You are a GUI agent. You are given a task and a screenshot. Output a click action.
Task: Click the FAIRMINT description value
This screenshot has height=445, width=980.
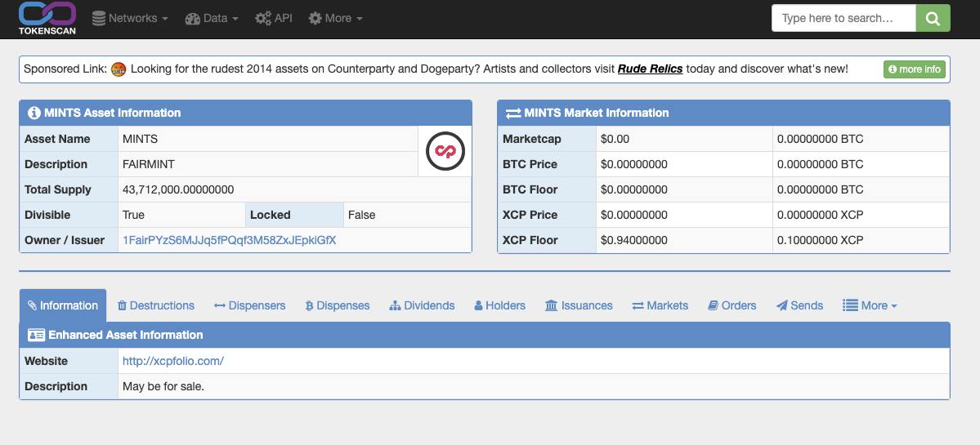[x=148, y=164]
